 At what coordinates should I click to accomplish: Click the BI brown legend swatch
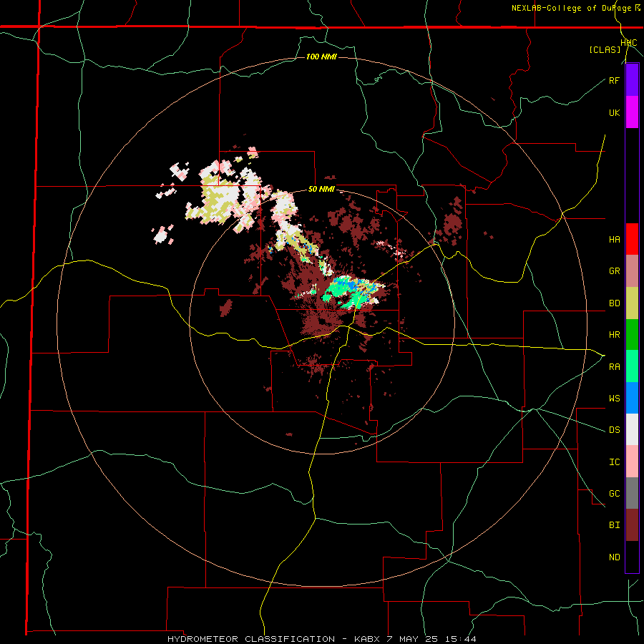tap(632, 525)
